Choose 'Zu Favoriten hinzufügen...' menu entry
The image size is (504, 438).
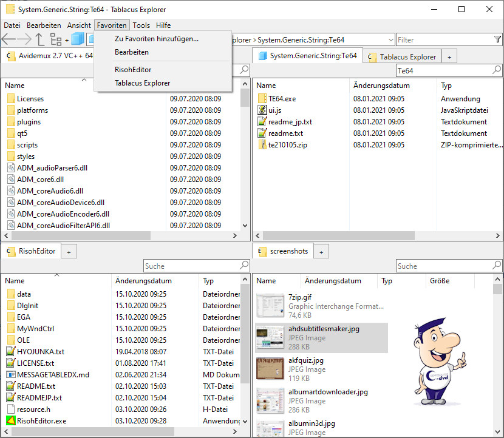pyautogui.click(x=157, y=39)
